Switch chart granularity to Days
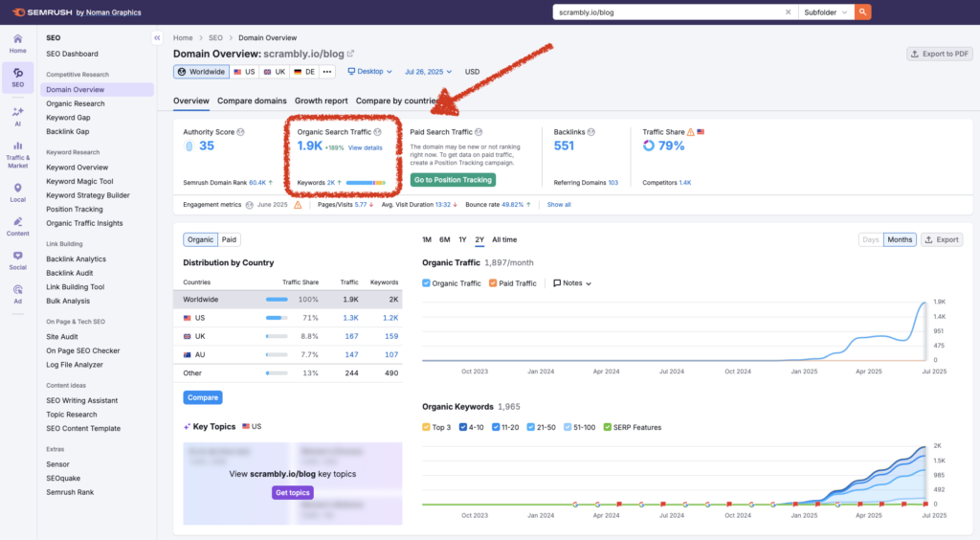 pos(871,239)
